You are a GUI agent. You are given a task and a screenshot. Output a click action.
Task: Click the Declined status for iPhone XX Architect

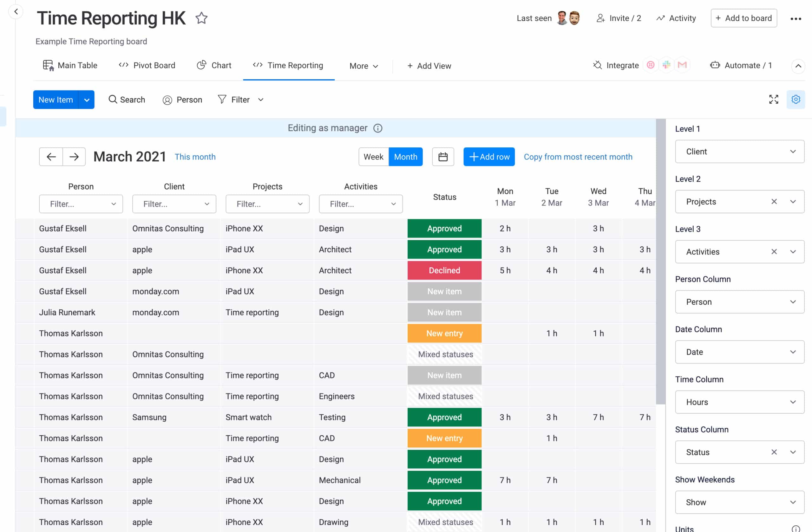tap(444, 270)
